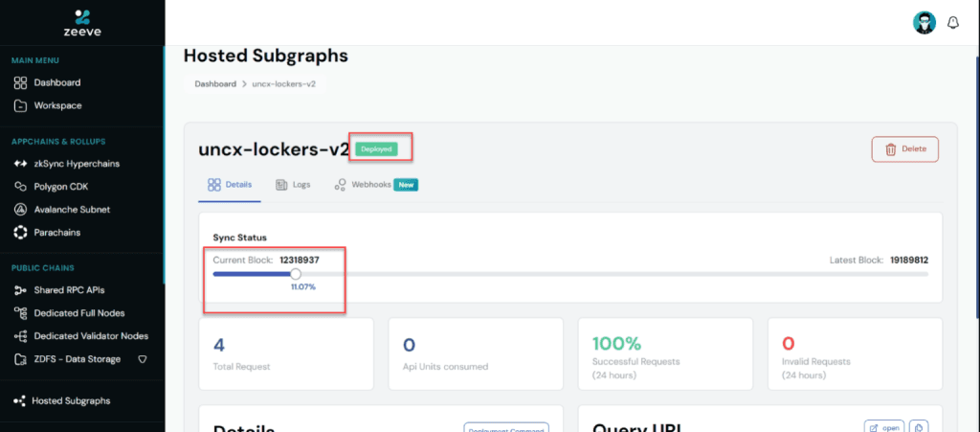Click the Dedicated Validator Nodes icon

20,335
